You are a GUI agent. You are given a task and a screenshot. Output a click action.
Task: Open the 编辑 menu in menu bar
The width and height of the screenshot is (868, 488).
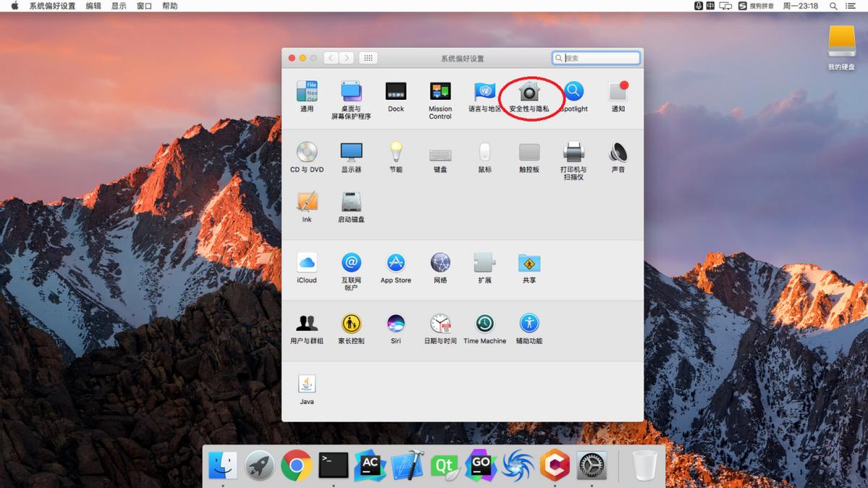click(x=93, y=6)
